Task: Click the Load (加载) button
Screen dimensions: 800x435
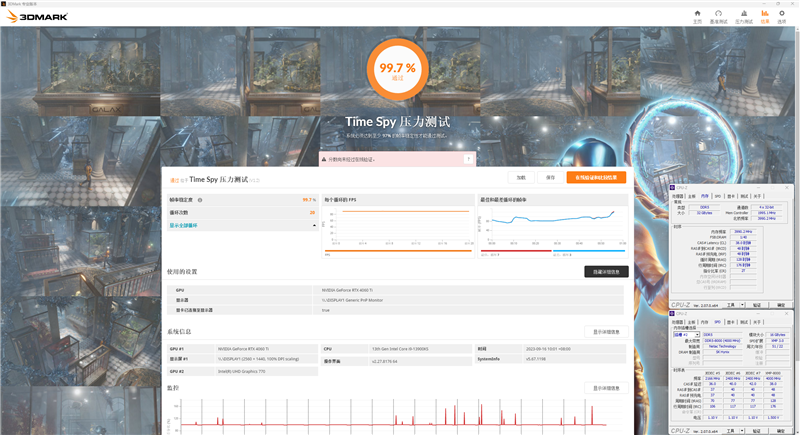Action: (521, 177)
